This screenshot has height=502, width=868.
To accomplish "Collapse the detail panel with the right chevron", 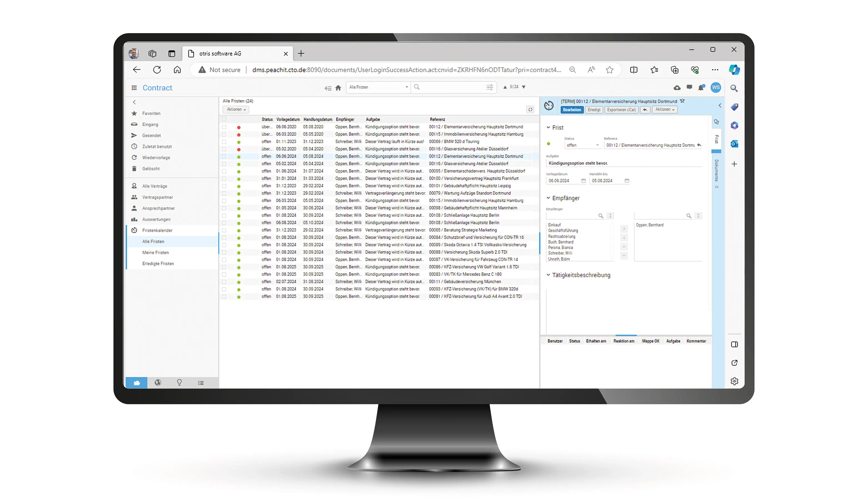I will click(720, 105).
